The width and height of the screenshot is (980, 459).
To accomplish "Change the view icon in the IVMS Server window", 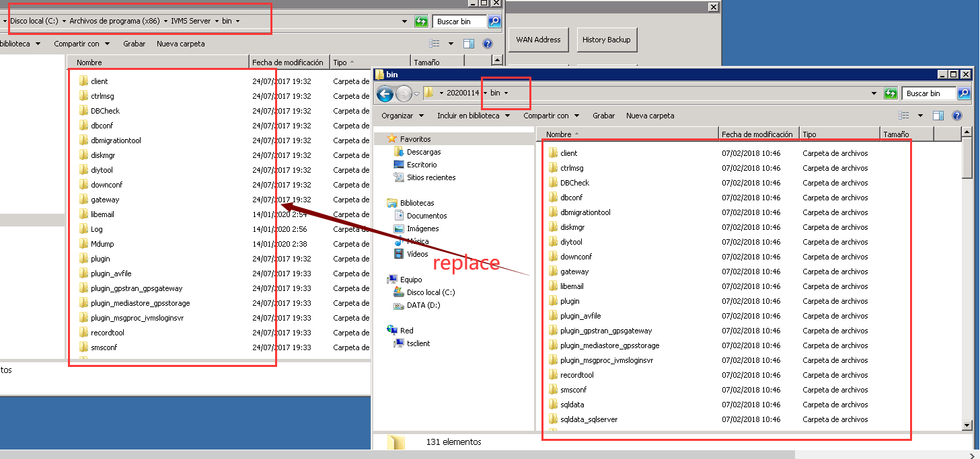I will (x=435, y=44).
